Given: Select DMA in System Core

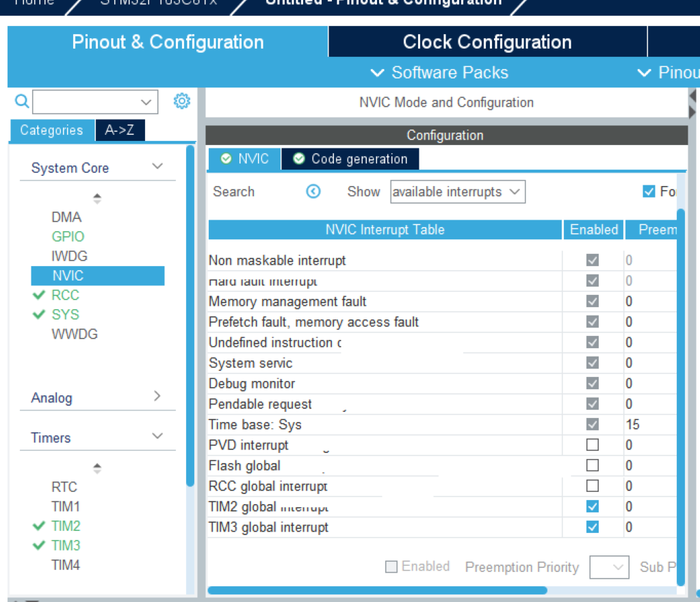Looking at the screenshot, I should (66, 217).
